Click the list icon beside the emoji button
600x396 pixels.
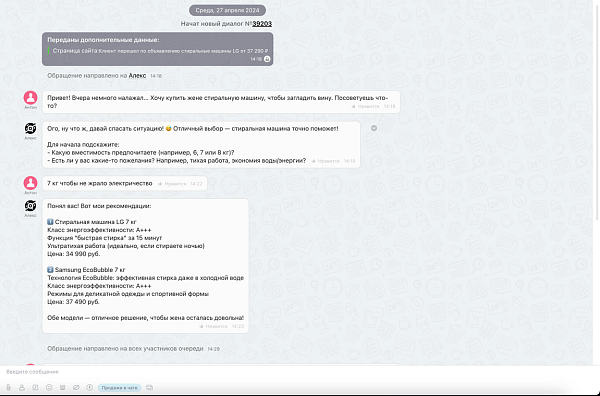pyautogui.click(x=62, y=388)
